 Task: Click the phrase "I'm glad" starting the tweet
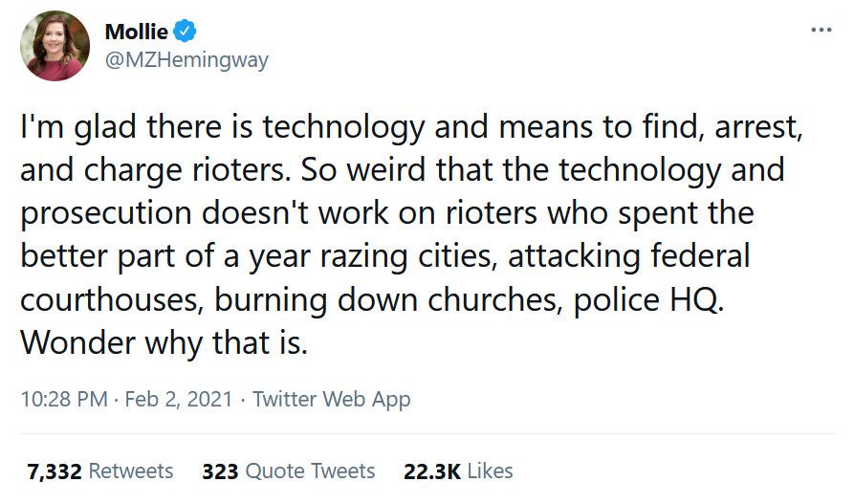(x=72, y=128)
